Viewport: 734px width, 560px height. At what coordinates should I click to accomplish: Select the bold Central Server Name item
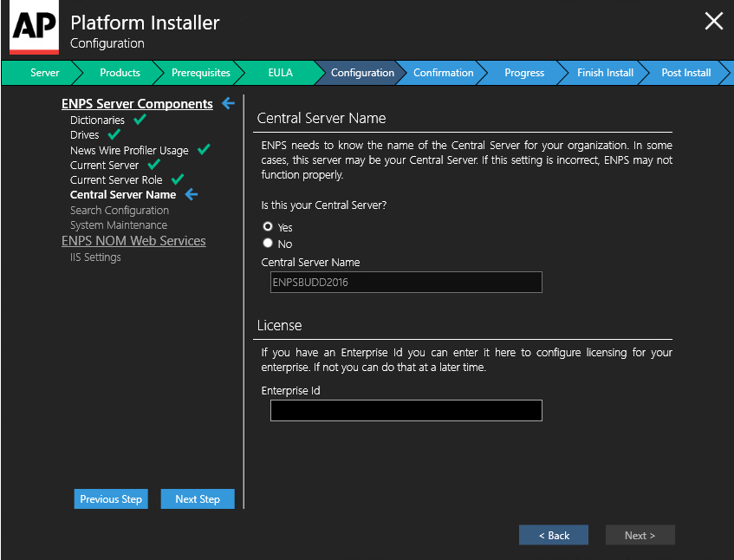(123, 195)
